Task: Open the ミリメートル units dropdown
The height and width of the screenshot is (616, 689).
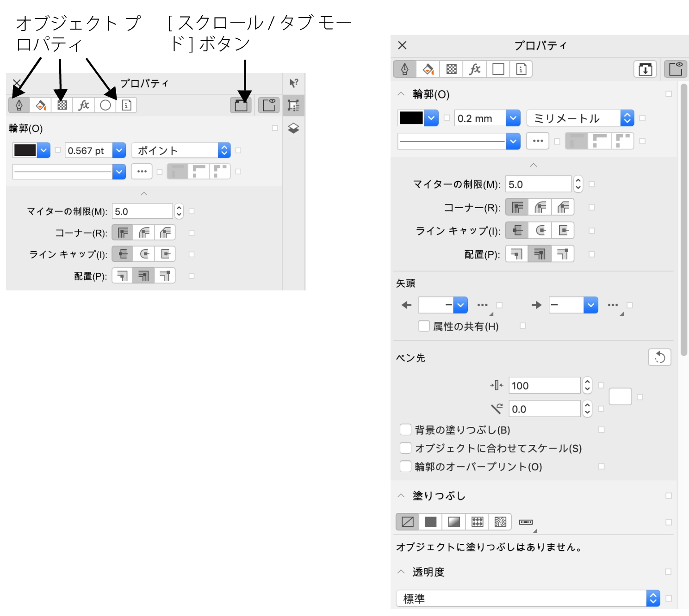Action: pos(580,118)
